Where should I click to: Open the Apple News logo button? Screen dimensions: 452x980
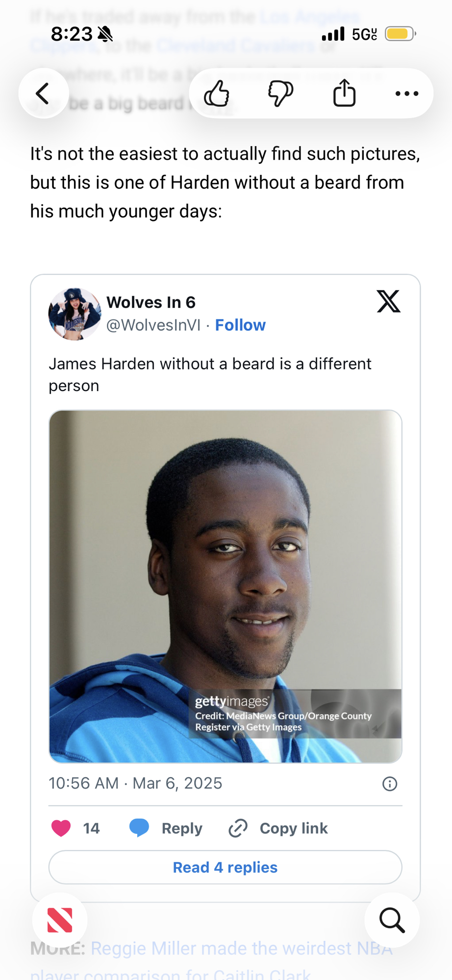point(60,920)
